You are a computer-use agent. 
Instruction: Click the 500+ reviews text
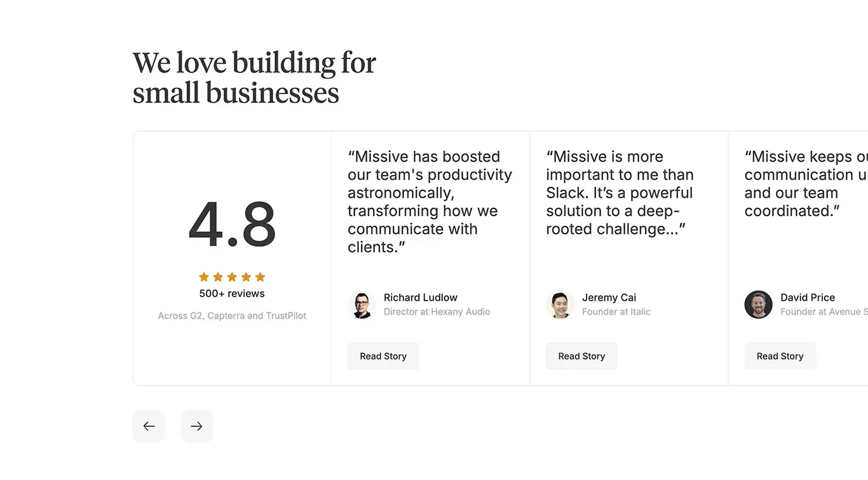pos(232,294)
